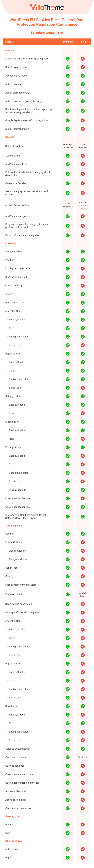Click the Cookie Bar section heading

coord(11,243)
